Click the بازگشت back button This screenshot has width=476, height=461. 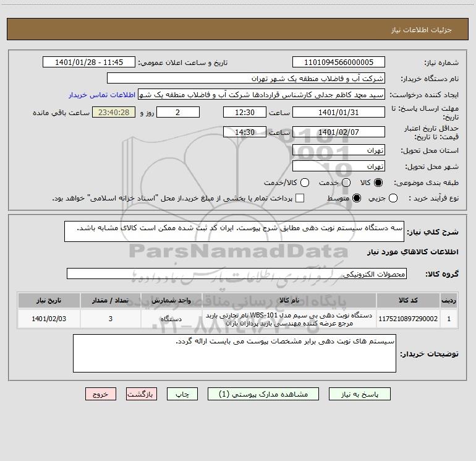(x=142, y=394)
